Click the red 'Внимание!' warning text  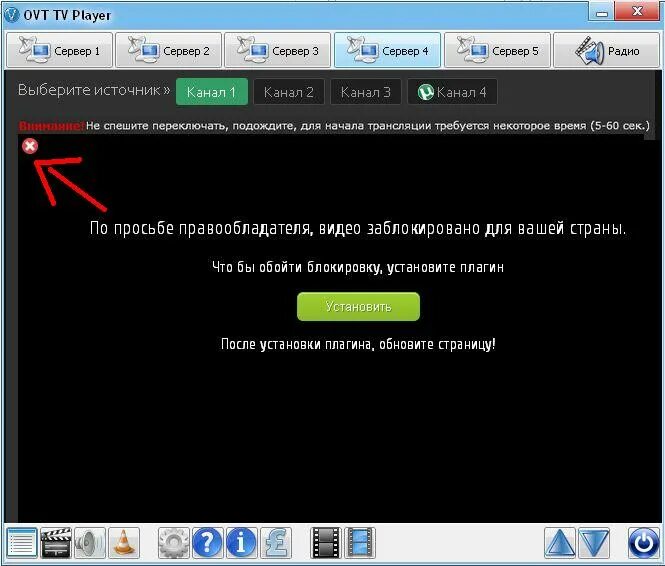(51, 126)
